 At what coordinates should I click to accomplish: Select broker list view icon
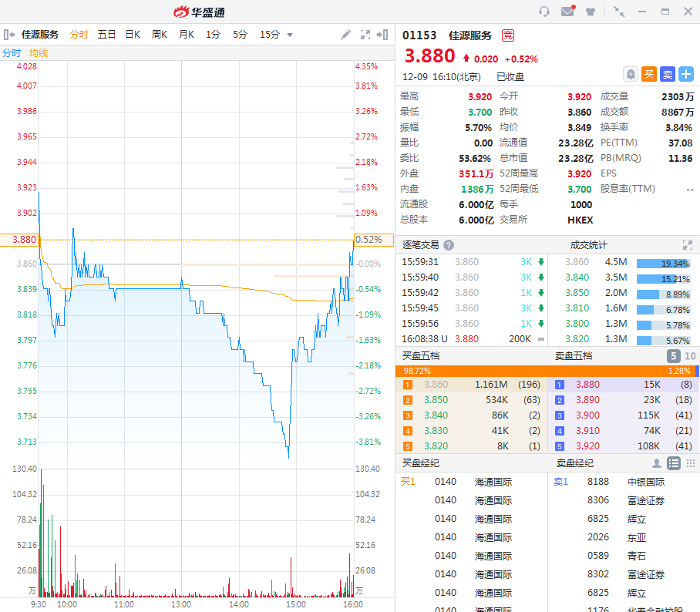coord(674,463)
